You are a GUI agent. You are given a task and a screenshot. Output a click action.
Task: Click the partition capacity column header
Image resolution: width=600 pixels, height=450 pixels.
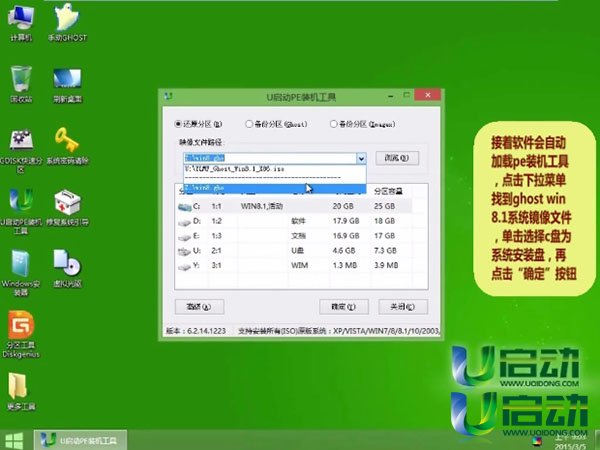point(390,191)
